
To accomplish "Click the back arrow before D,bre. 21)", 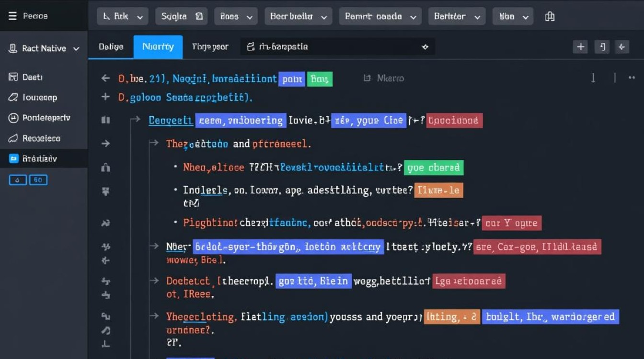I will point(105,79).
